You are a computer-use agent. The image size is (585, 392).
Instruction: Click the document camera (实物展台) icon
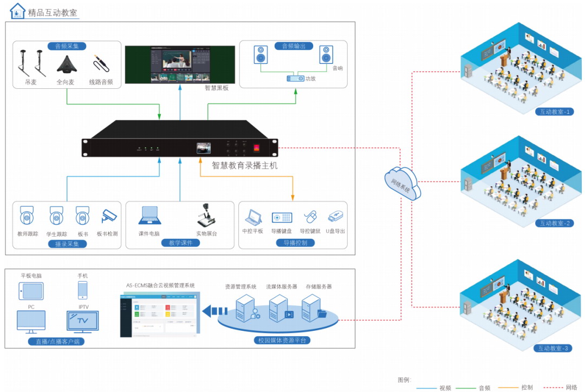coord(206,214)
